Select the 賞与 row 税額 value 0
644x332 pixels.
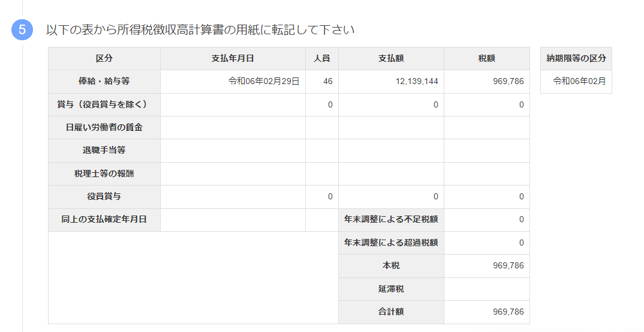[x=522, y=105]
